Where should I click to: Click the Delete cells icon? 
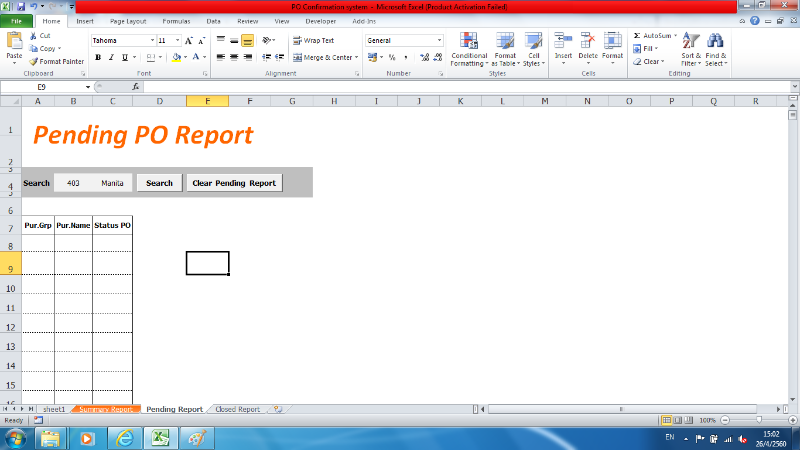[588, 42]
